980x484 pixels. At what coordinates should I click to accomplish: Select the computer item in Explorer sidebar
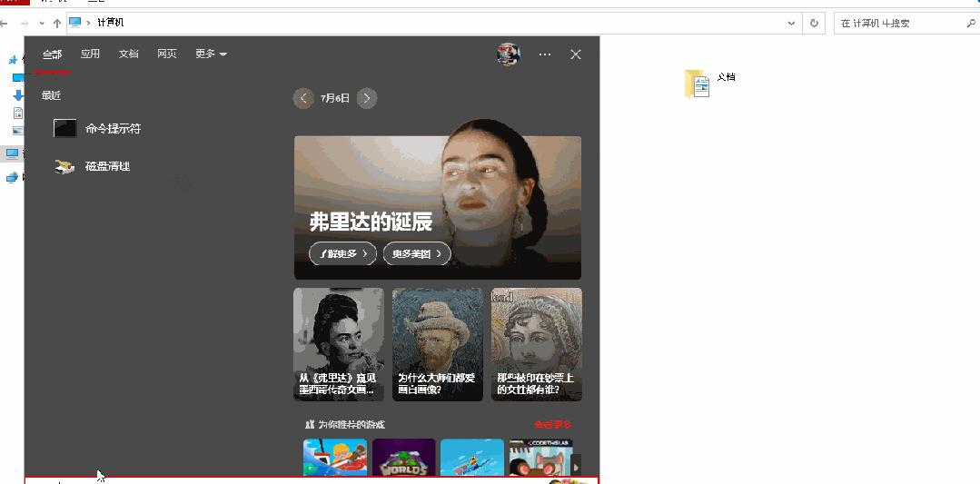coord(13,153)
